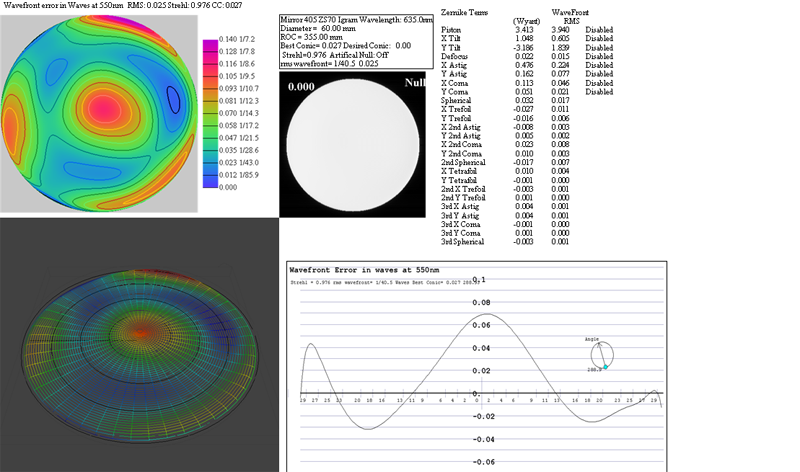The image size is (800, 472).
Task: Click the '0.140 1/7.2' legend label
Action: pyautogui.click(x=237, y=39)
